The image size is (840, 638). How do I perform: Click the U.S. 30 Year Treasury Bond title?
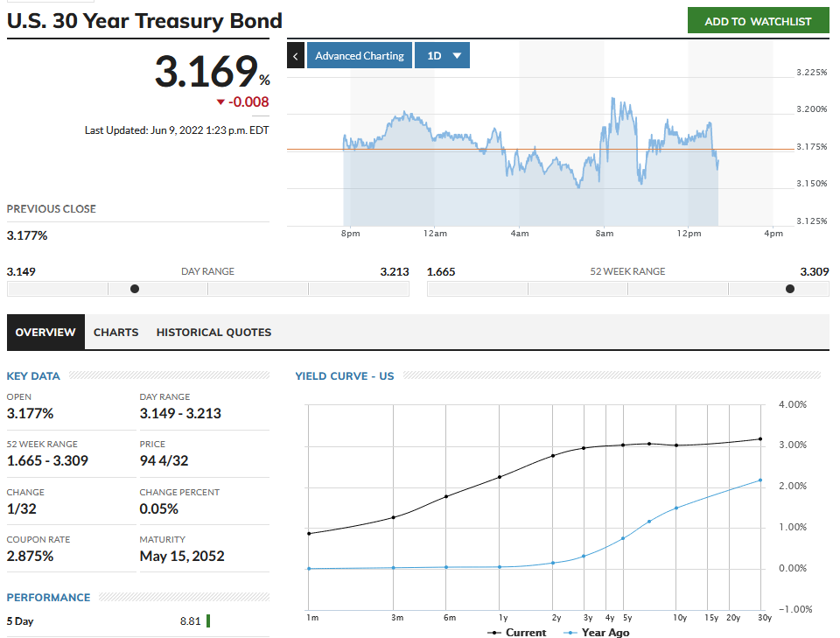click(x=144, y=21)
